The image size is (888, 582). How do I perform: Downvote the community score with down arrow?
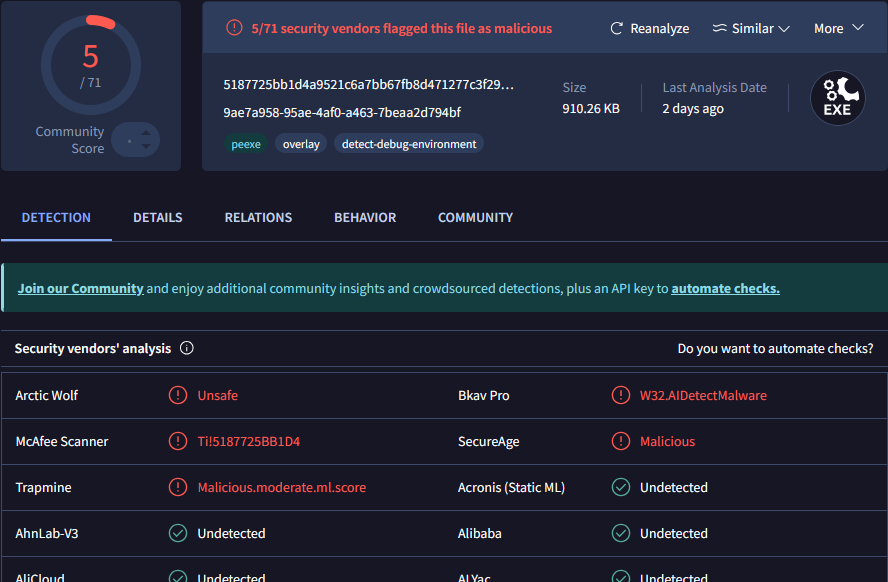146,146
